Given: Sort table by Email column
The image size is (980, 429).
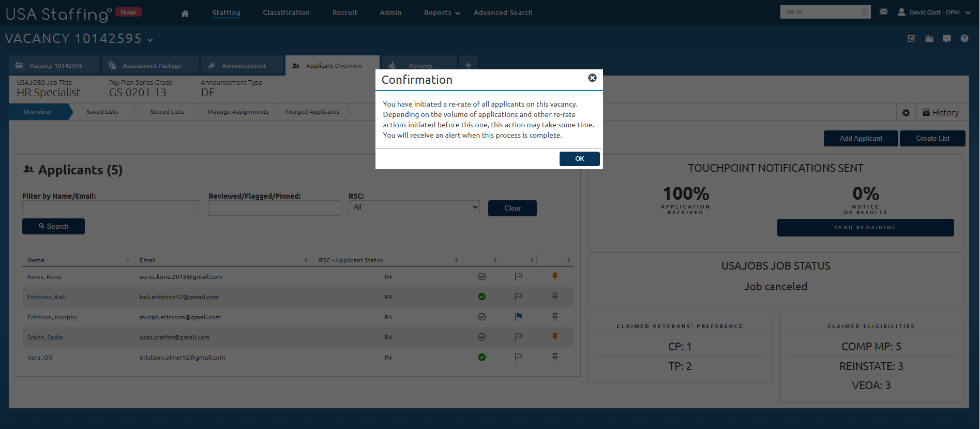Looking at the screenshot, I should tap(223, 260).
